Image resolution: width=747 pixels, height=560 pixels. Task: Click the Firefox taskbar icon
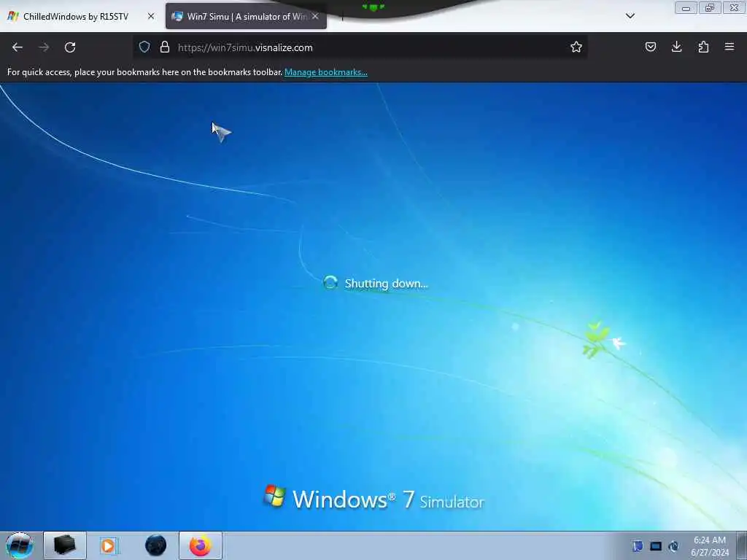click(x=201, y=545)
